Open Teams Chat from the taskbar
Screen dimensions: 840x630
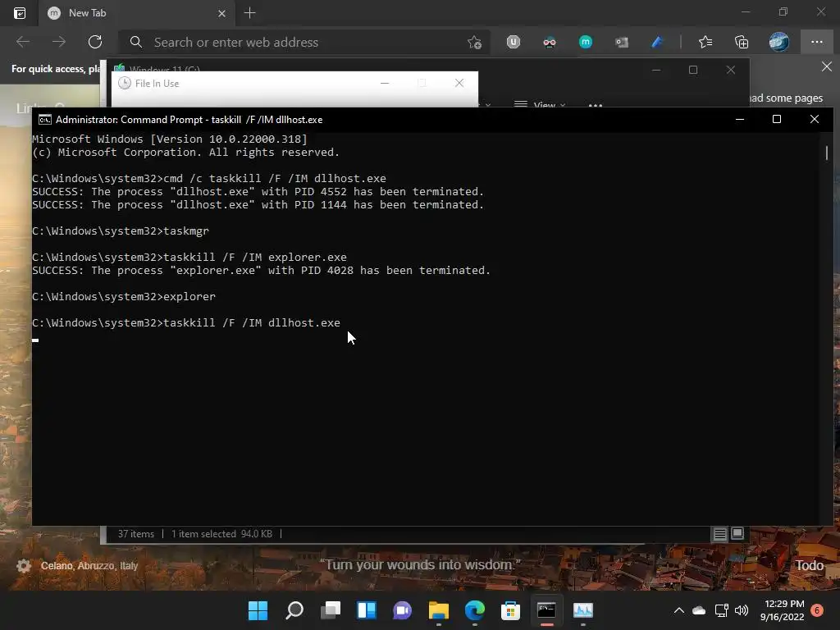click(x=402, y=610)
